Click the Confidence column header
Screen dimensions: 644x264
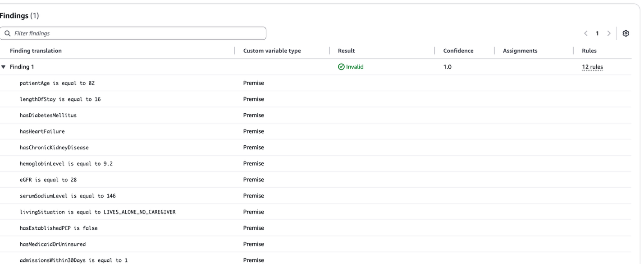click(458, 51)
